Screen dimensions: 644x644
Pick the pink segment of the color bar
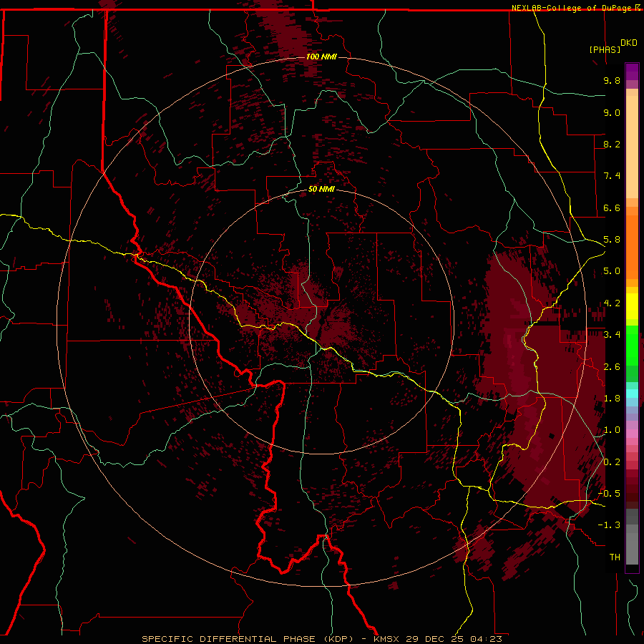point(632,434)
